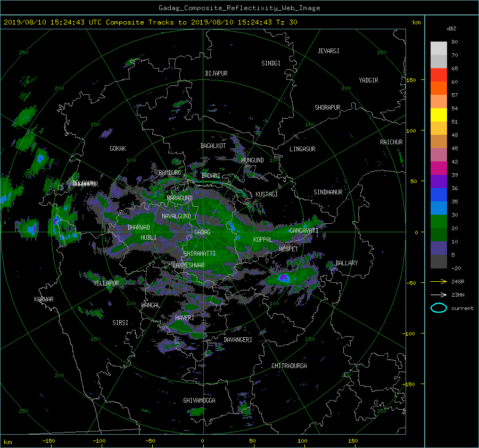Click the BALLARY city label

tap(346, 263)
